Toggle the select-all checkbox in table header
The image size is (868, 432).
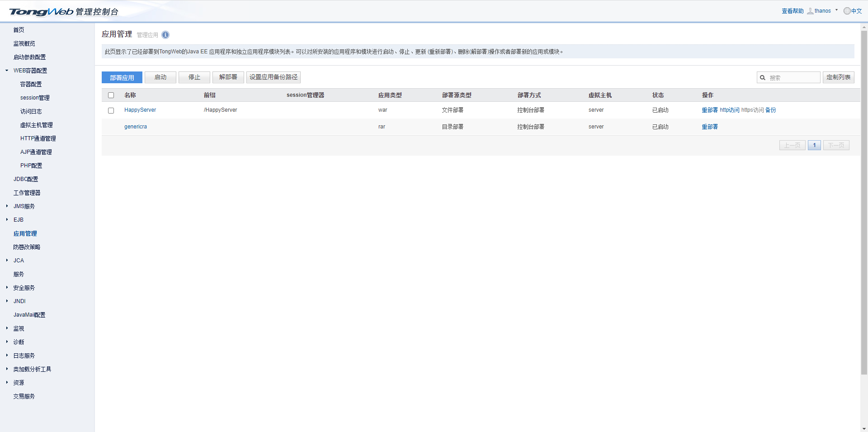pos(111,95)
